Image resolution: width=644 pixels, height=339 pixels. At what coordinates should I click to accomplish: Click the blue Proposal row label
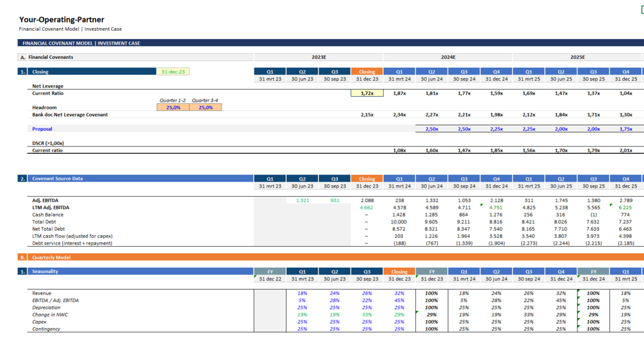(x=42, y=129)
